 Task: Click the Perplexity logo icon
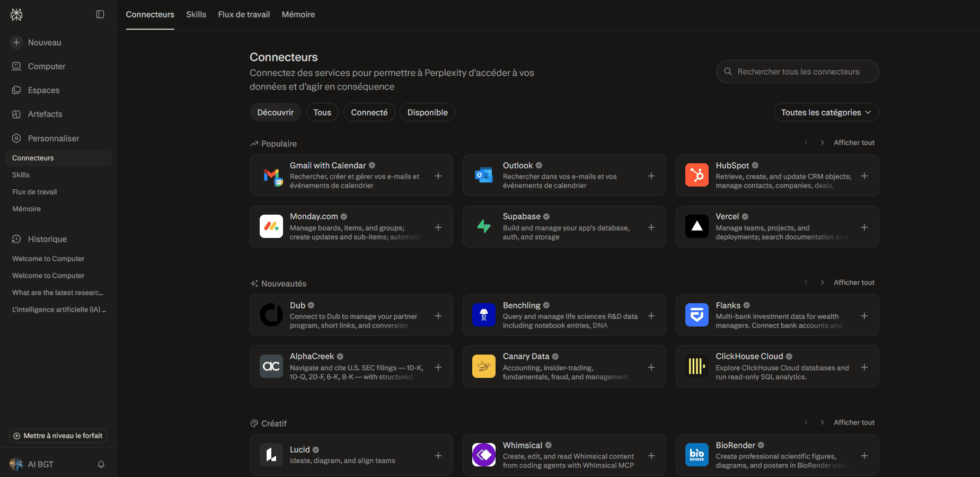click(16, 14)
